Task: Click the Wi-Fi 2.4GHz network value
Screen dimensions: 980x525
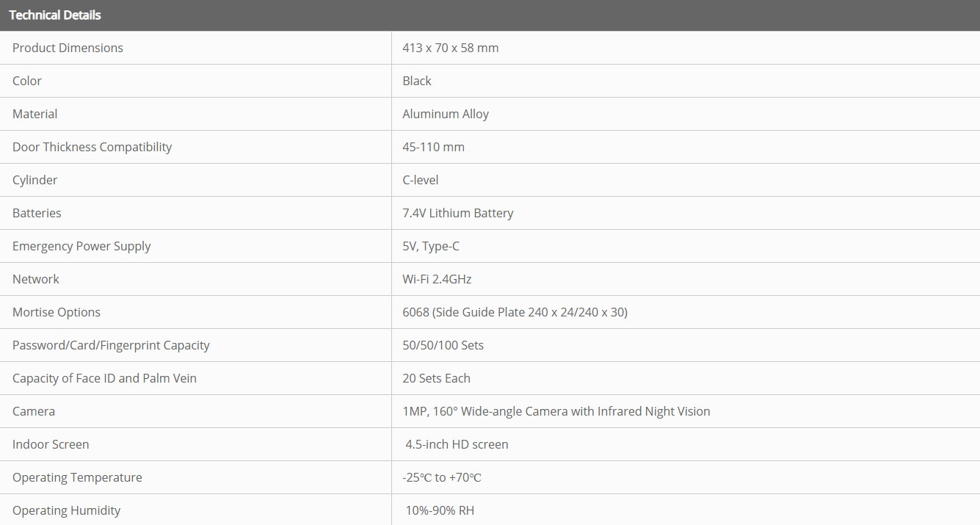Action: click(437, 279)
